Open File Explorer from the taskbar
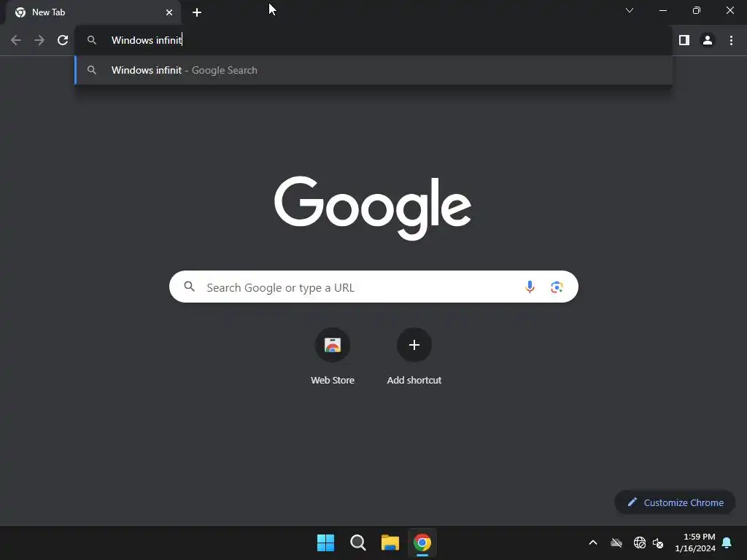 [x=390, y=542]
